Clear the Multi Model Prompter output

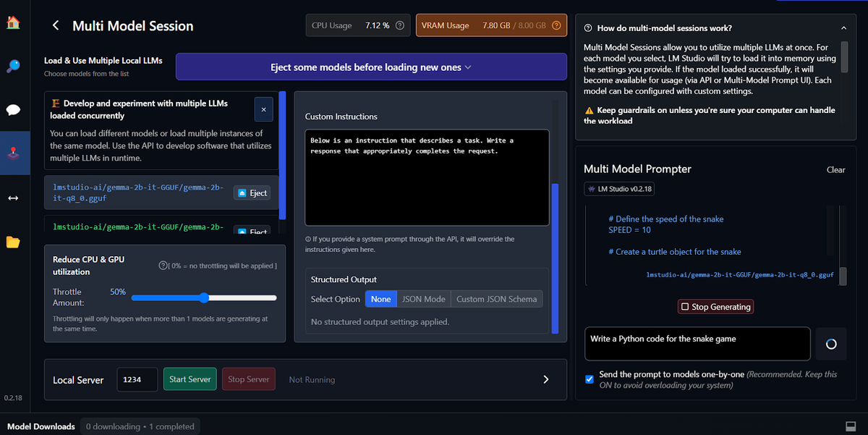click(835, 169)
